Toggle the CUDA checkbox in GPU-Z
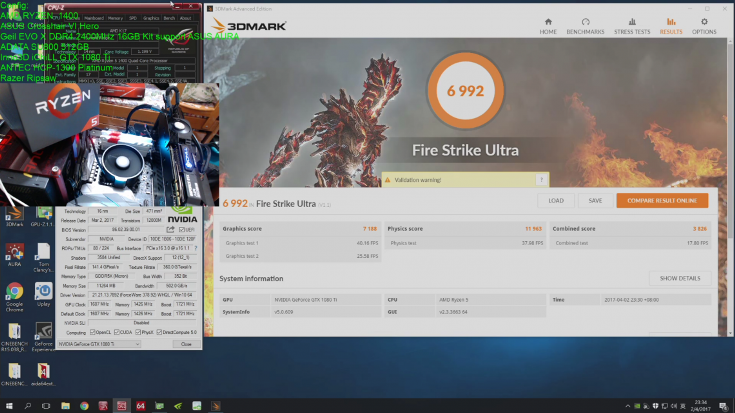This screenshot has width=735, height=413. pyautogui.click(x=117, y=332)
